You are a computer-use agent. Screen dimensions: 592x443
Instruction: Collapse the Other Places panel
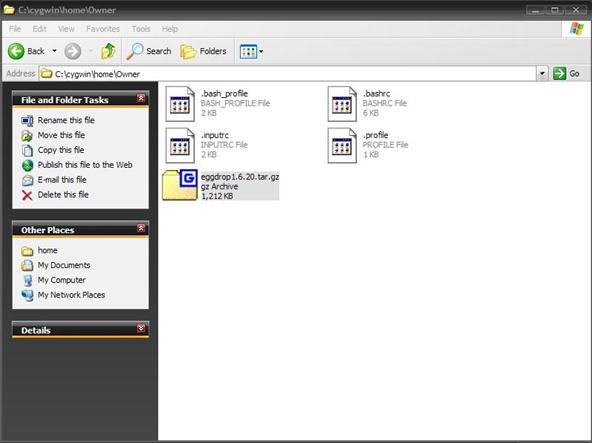pos(141,228)
